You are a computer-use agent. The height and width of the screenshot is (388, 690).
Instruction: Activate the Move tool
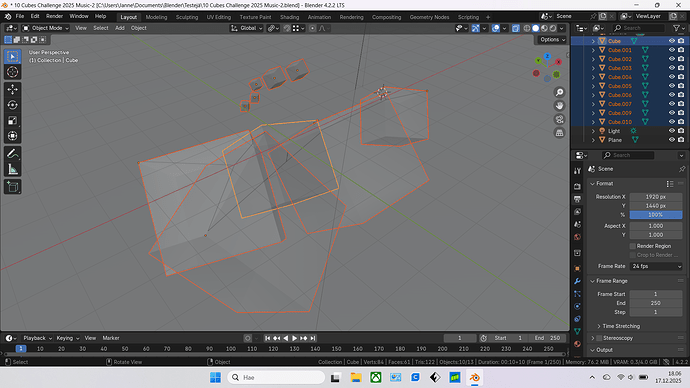(12, 89)
